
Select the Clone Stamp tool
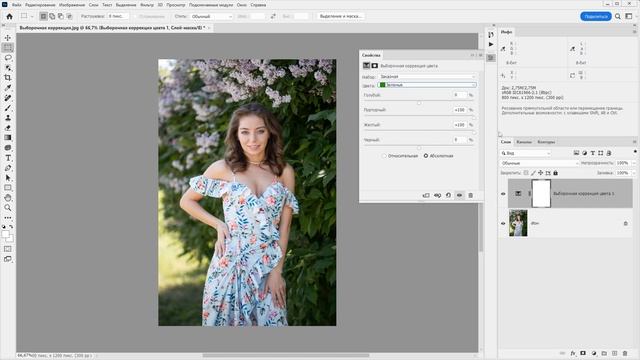[x=8, y=118]
